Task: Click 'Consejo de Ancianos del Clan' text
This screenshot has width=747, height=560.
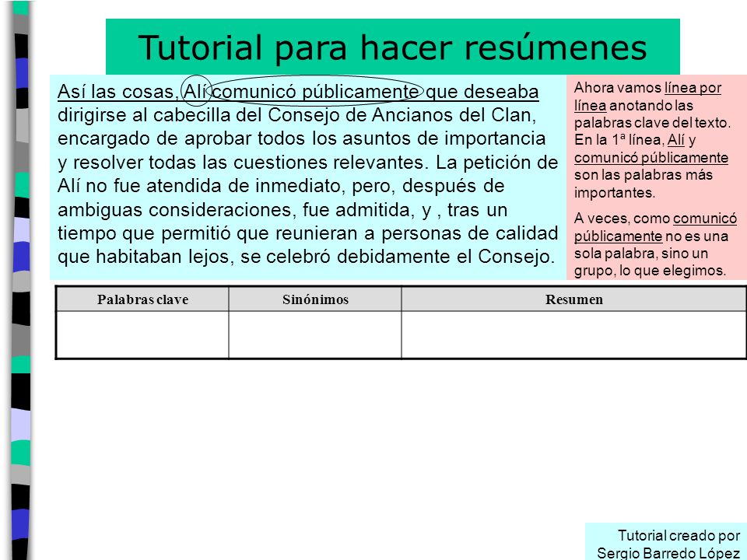Action: pyautogui.click(x=402, y=115)
